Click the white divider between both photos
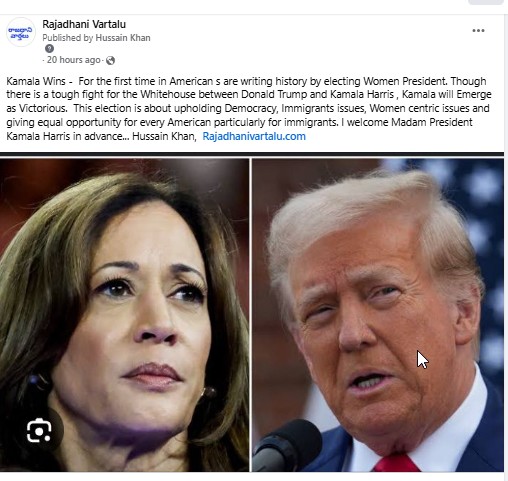Viewport: 508px width, 481px height. point(250,315)
